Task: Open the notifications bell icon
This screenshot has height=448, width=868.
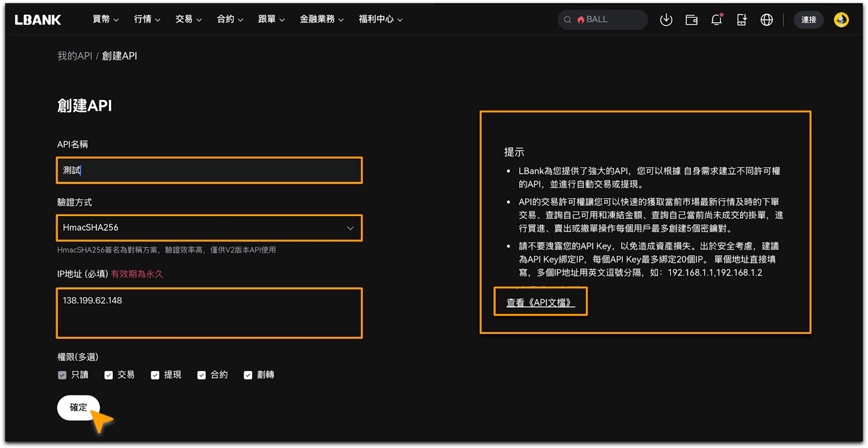Action: (x=716, y=20)
